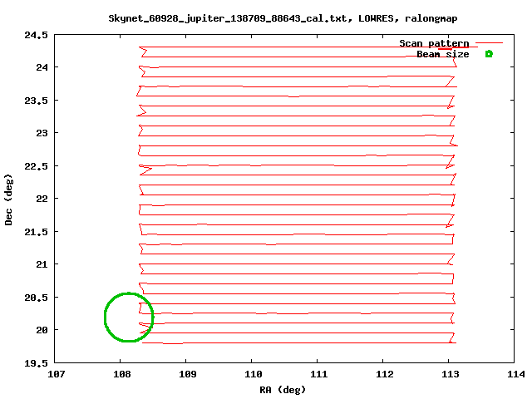Click the 19.5 Dec tick label
The image size is (532, 399).
click(x=36, y=363)
